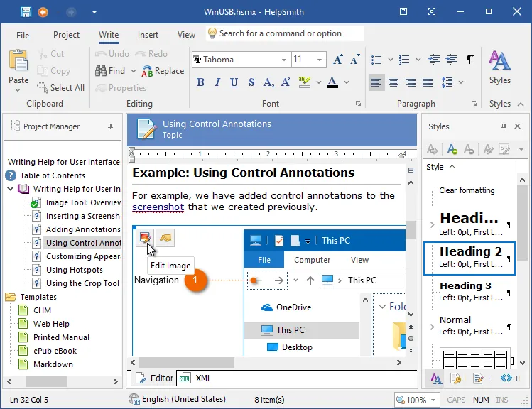Click the Save icon in title bar
The height and width of the screenshot is (409, 532).
click(x=26, y=12)
